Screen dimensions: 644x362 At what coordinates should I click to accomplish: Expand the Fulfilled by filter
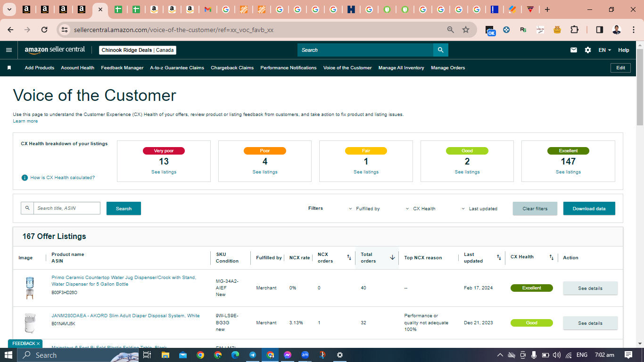pyautogui.click(x=364, y=208)
